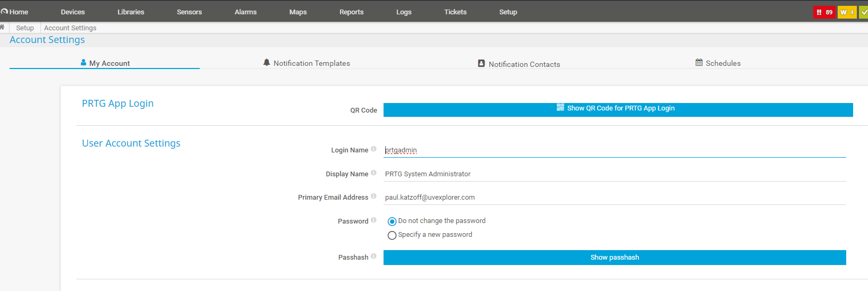Select Specify a new password option
The width and height of the screenshot is (868, 291).
click(x=392, y=235)
